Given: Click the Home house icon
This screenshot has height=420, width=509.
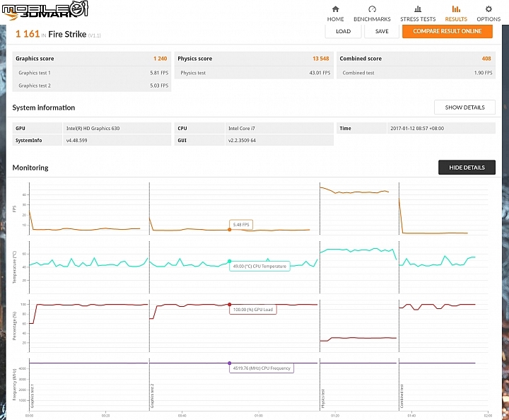Looking at the screenshot, I should click(x=336, y=8).
